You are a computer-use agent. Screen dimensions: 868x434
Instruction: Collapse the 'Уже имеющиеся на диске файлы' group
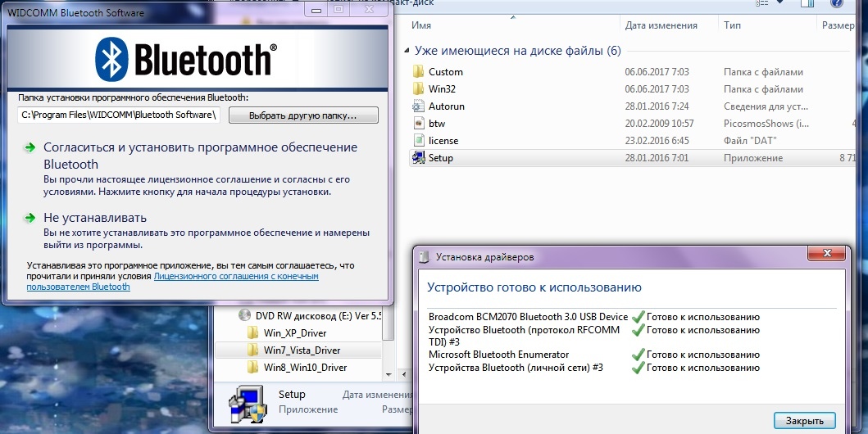click(407, 51)
